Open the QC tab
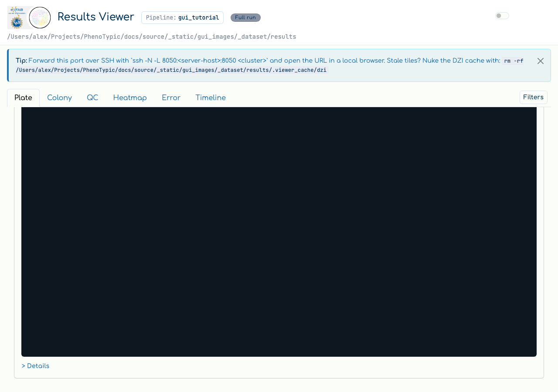This screenshot has width=558, height=392. (92, 98)
